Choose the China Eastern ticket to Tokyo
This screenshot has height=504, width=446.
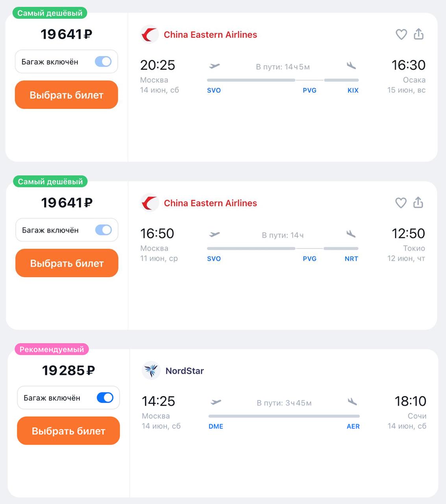[x=67, y=263]
